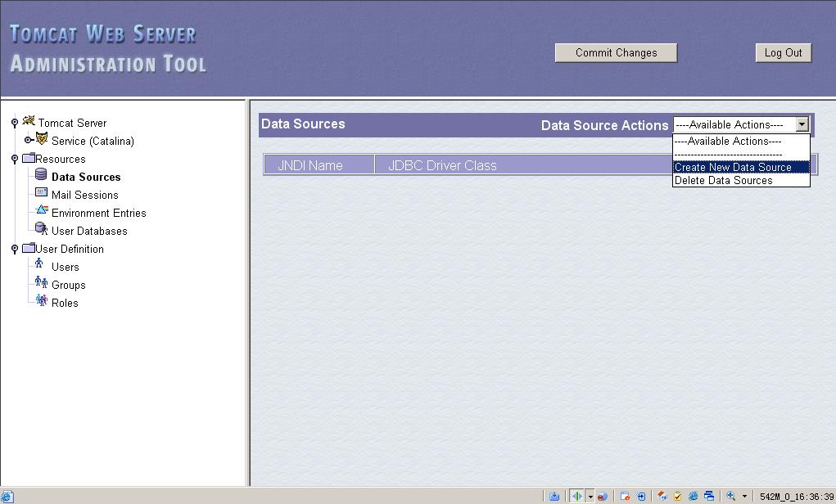Expand the Service (Catalina) node
The width and height of the screenshot is (836, 504).
pos(29,140)
